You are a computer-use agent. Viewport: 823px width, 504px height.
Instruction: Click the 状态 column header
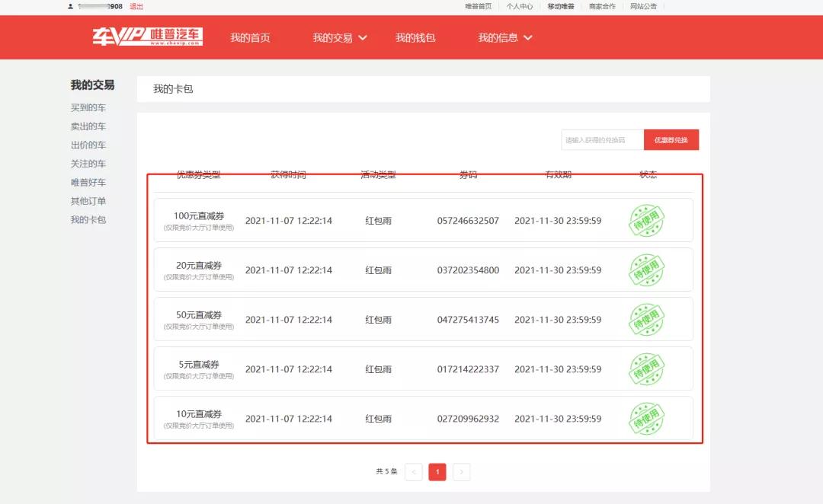pyautogui.click(x=648, y=174)
